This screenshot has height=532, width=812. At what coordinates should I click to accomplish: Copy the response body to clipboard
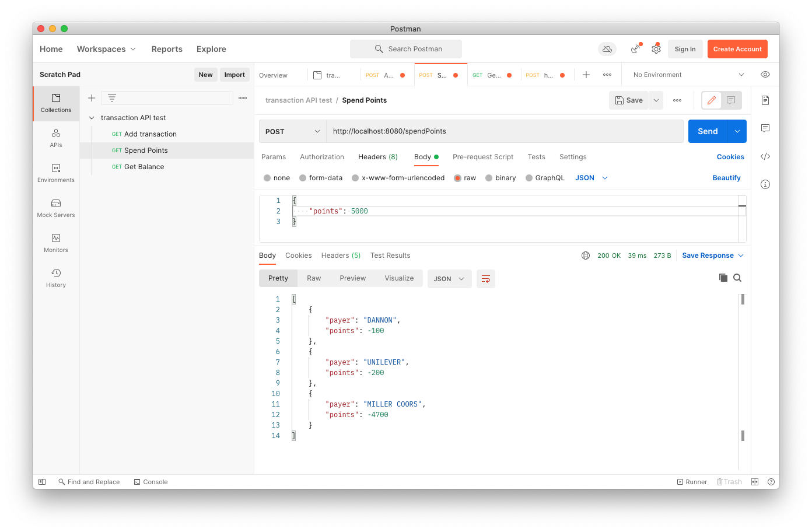(x=723, y=278)
